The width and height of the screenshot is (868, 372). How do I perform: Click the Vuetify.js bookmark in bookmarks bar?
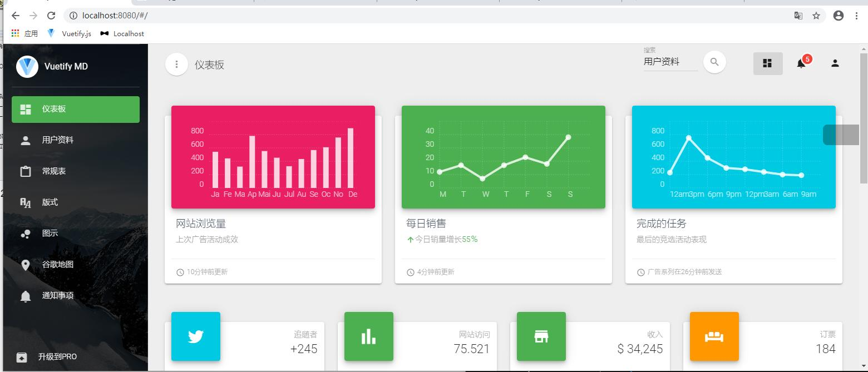click(68, 33)
